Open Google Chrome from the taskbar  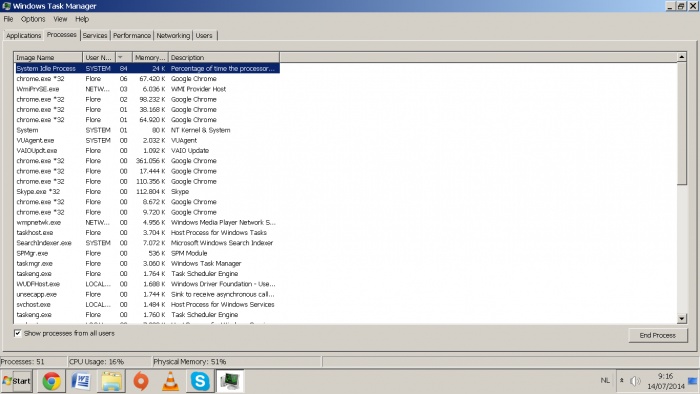click(51, 381)
